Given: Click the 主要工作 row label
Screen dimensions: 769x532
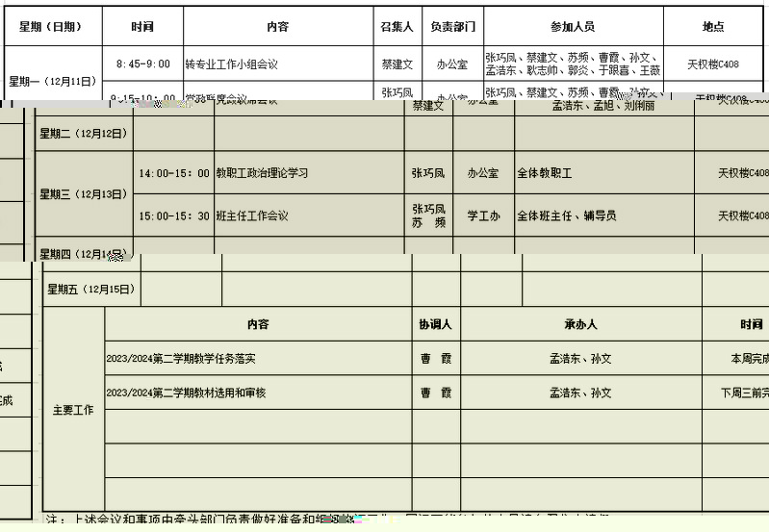Looking at the screenshot, I should [x=73, y=410].
